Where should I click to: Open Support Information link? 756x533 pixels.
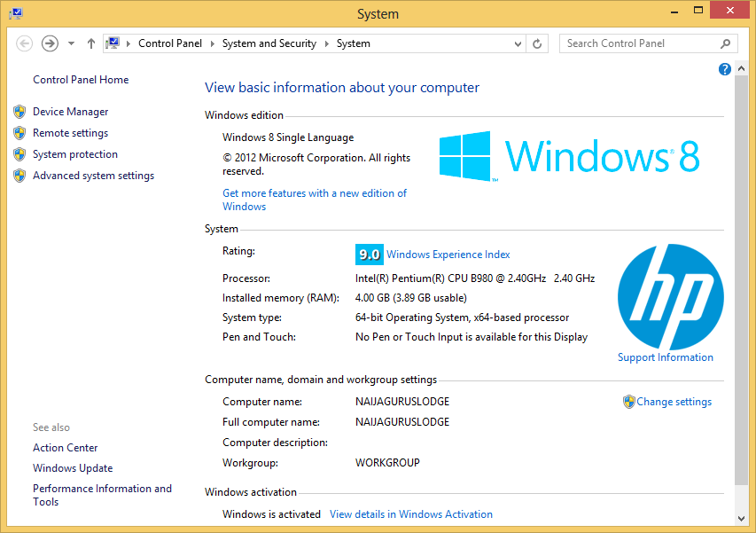click(666, 357)
